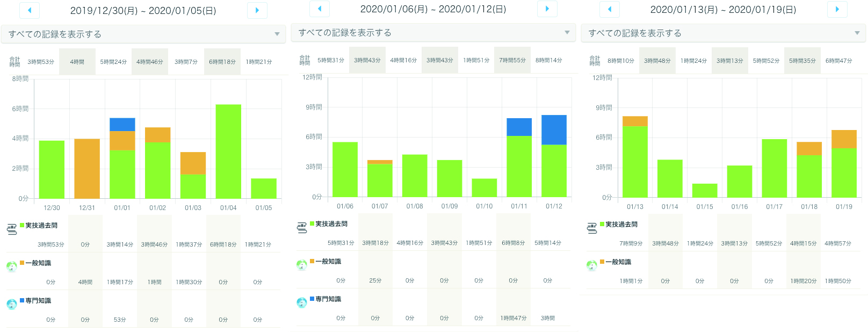Click orange segment of 01/19 bar

click(x=844, y=139)
